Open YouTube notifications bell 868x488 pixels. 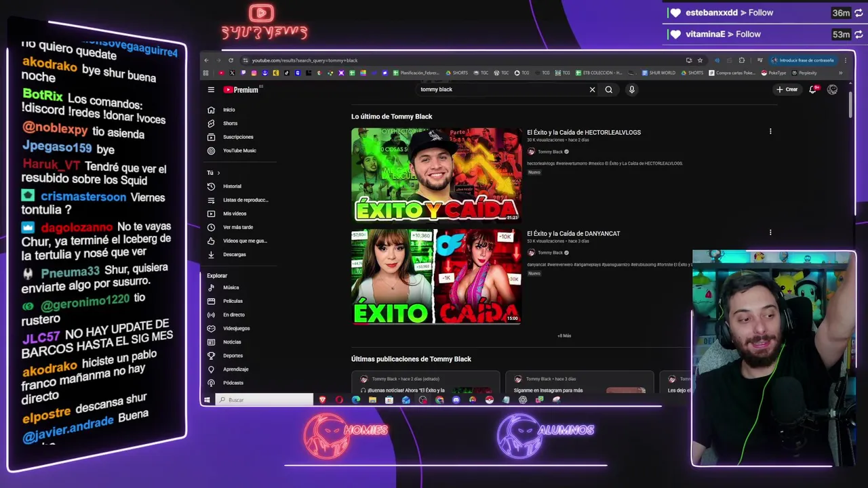point(813,89)
